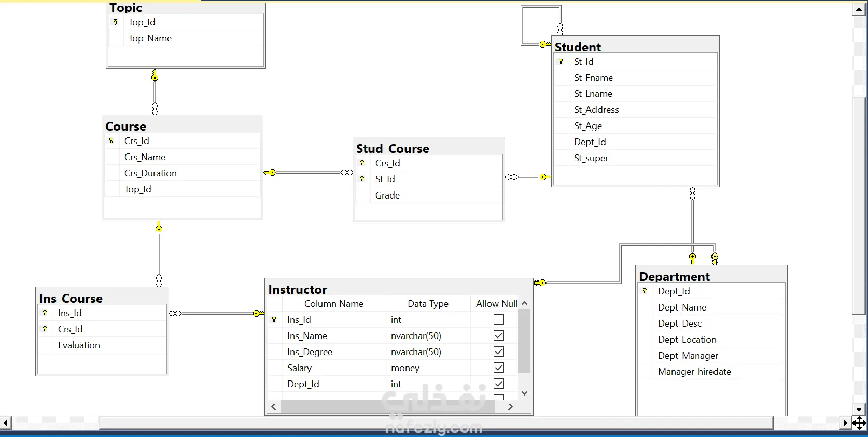The height and width of the screenshot is (437, 868).
Task: Uncheck Allow Nulls for Ins_Degree
Action: coord(499,351)
